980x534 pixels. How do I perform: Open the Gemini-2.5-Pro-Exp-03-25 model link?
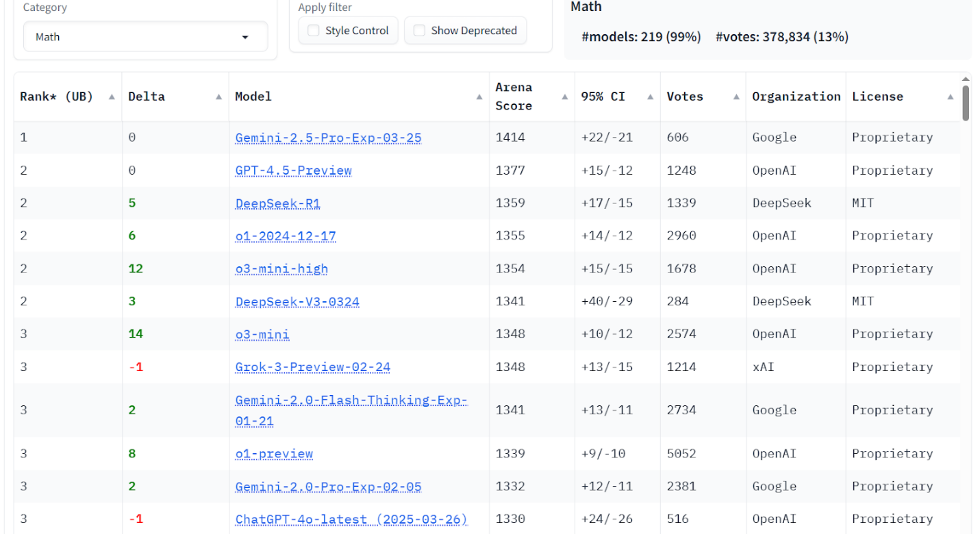[328, 138]
